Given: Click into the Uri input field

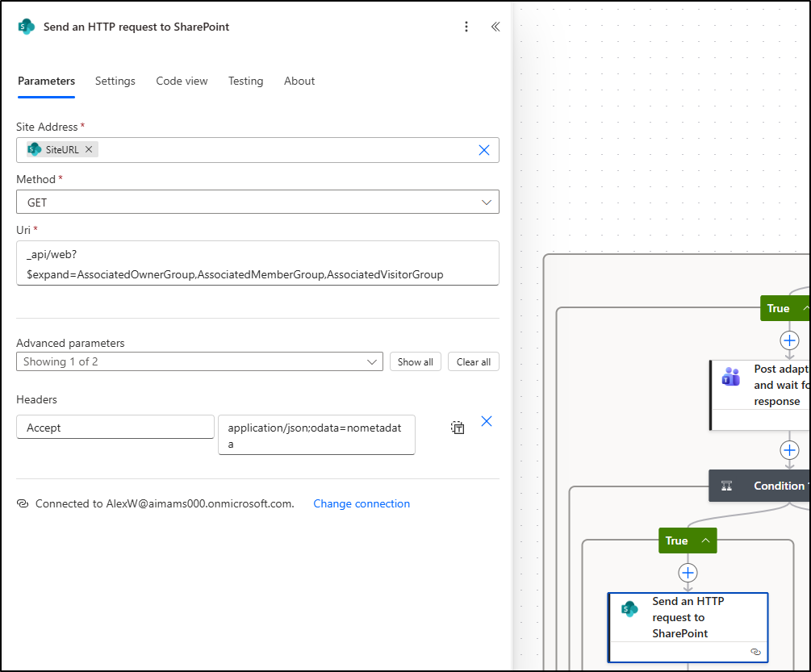Looking at the screenshot, I should click(x=257, y=263).
